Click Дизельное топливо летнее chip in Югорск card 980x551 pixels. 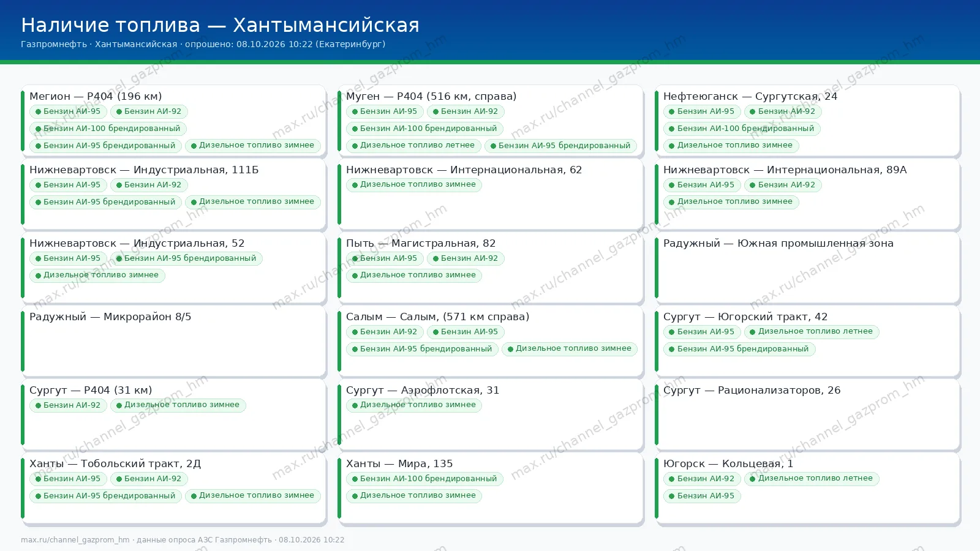click(812, 479)
